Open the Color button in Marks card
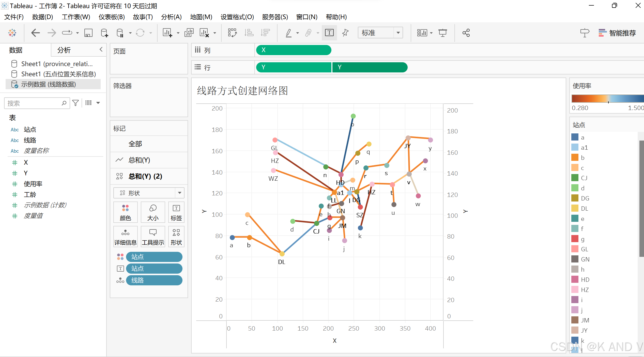Viewport: 644px width, 357px height. (125, 212)
